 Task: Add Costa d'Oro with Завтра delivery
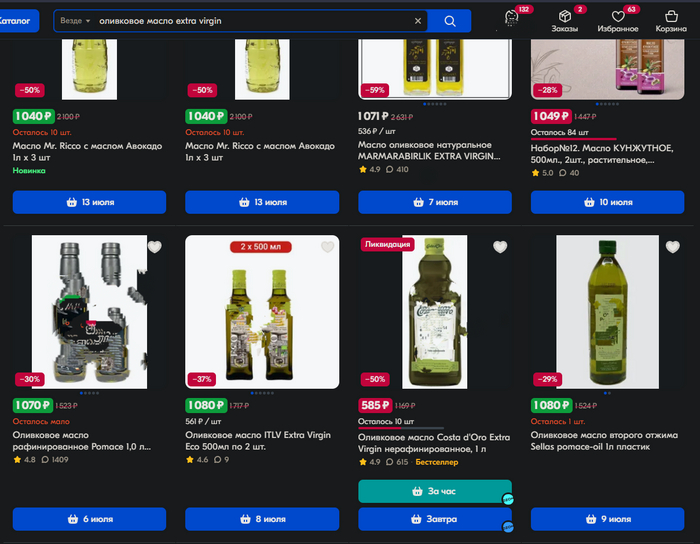pos(435,519)
